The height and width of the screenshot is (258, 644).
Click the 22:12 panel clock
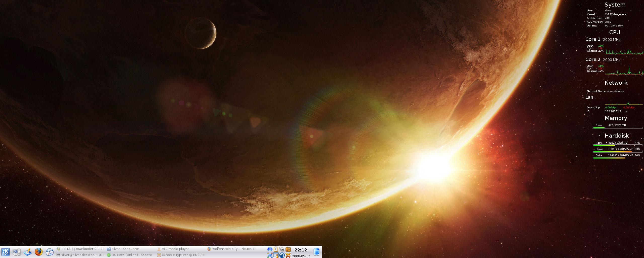301,250
